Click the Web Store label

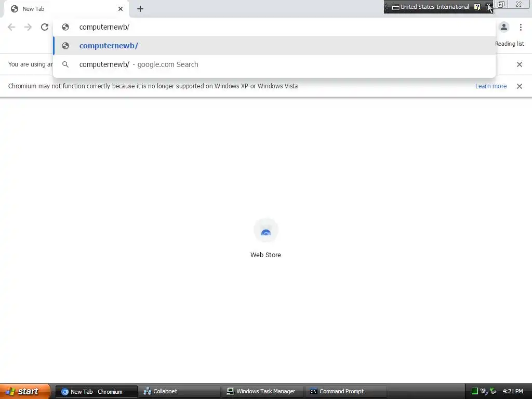[x=265, y=255]
